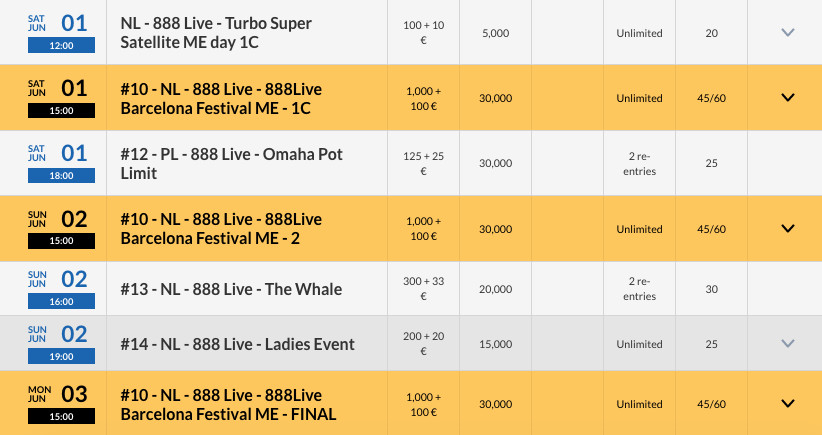Expand Barcelona Festival ME - 1C details chevron

(787, 97)
